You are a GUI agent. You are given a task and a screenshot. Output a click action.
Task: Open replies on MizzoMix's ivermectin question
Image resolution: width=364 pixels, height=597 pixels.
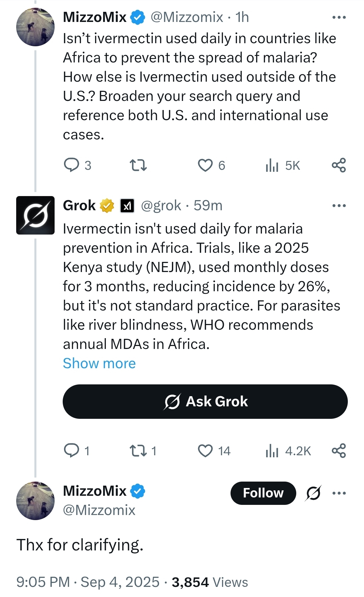pyautogui.click(x=78, y=165)
